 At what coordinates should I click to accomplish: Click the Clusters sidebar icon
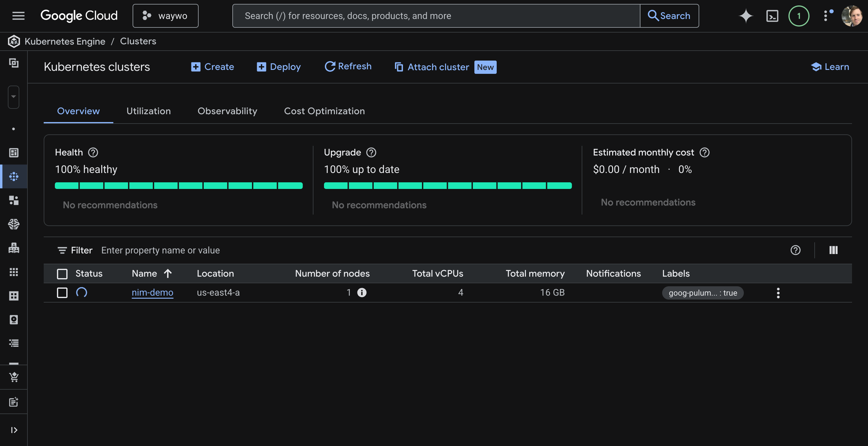[x=14, y=177]
